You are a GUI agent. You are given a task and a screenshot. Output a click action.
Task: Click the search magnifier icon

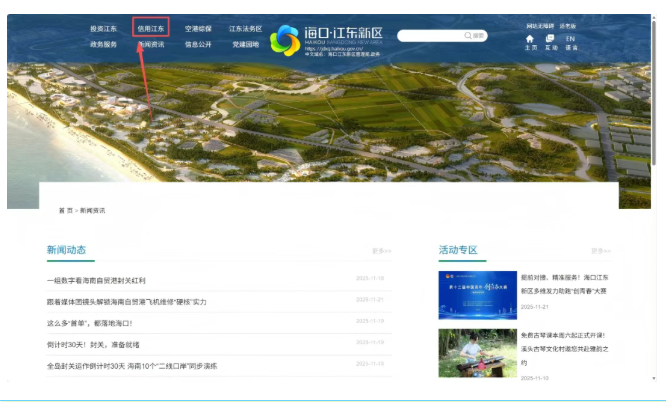468,35
